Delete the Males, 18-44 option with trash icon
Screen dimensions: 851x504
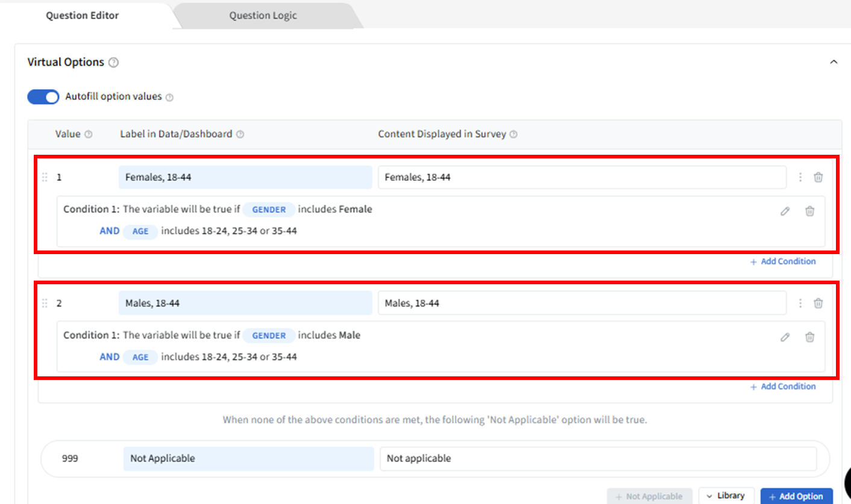[818, 303]
